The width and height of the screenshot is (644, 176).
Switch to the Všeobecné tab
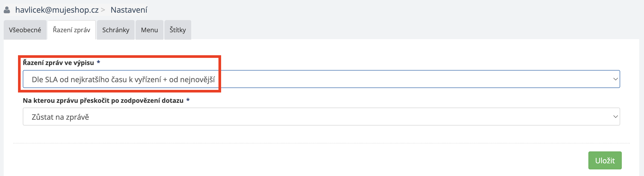25,30
